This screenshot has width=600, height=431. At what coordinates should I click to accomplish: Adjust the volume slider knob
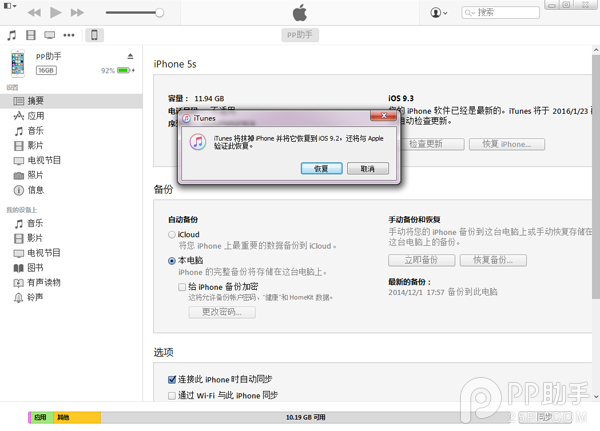pos(160,13)
